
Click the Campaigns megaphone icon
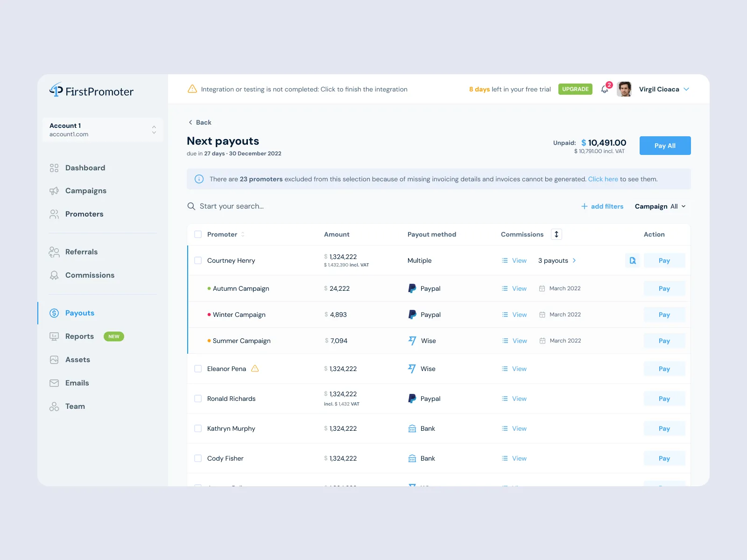pos(54,191)
